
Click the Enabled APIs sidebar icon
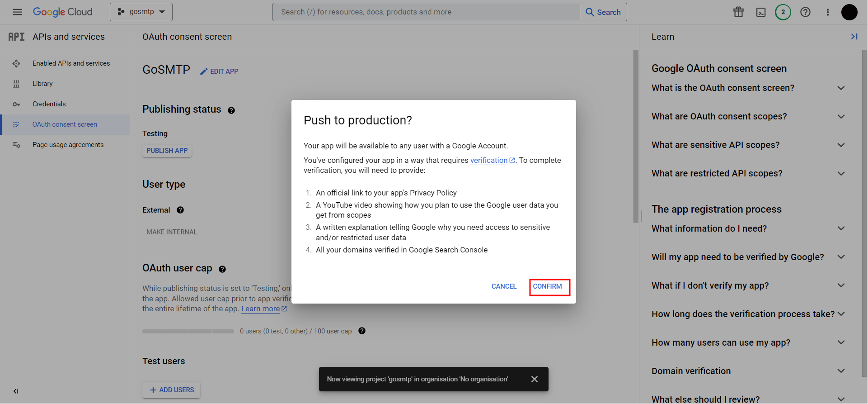coord(16,63)
